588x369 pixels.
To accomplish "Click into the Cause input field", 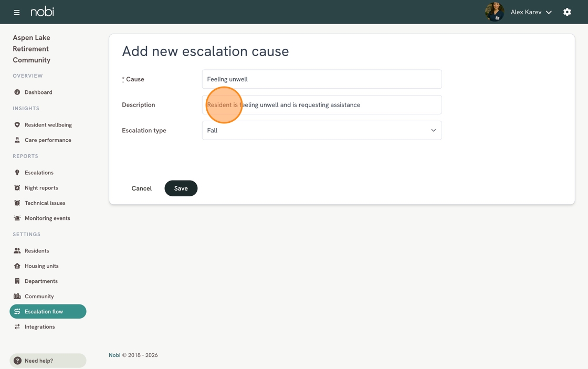I will coord(322,79).
